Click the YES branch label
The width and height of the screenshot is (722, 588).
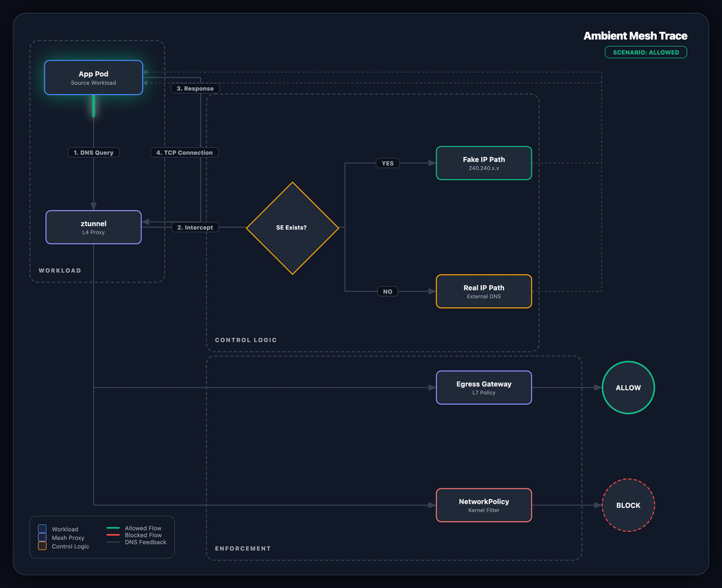point(387,163)
